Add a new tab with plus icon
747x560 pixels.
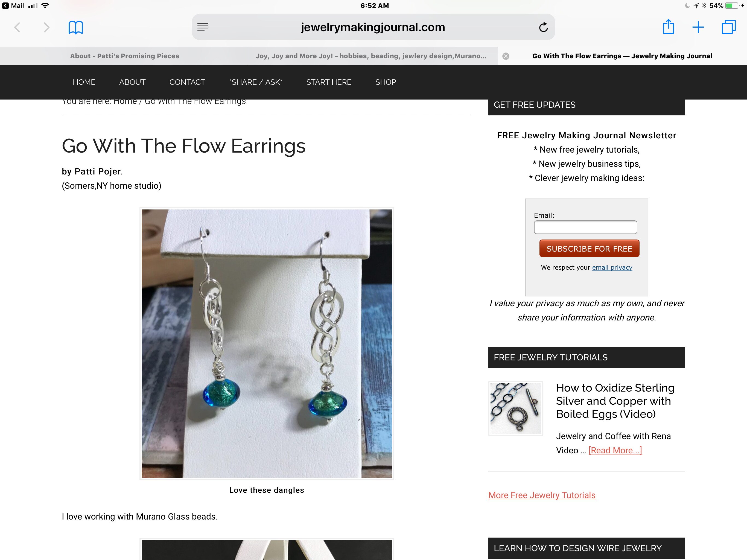(x=698, y=27)
